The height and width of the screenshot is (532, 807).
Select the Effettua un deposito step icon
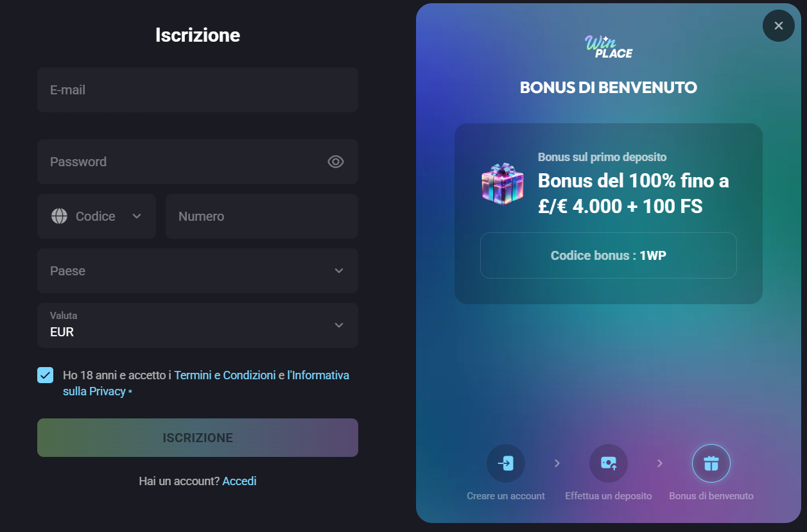tap(609, 463)
